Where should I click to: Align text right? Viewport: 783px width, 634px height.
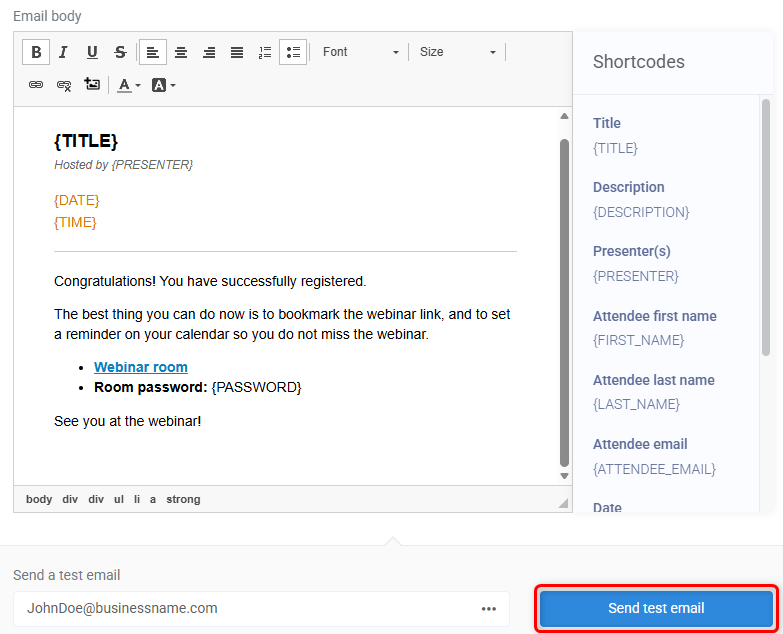209,52
